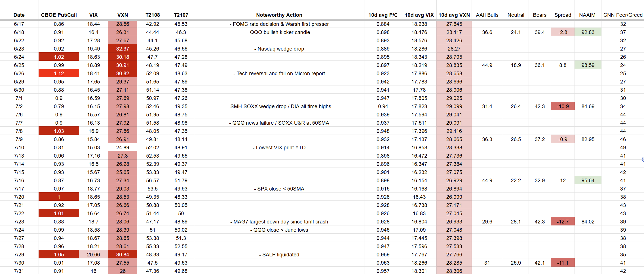
Task: Select the date cell 6/17
Action: click(19, 24)
